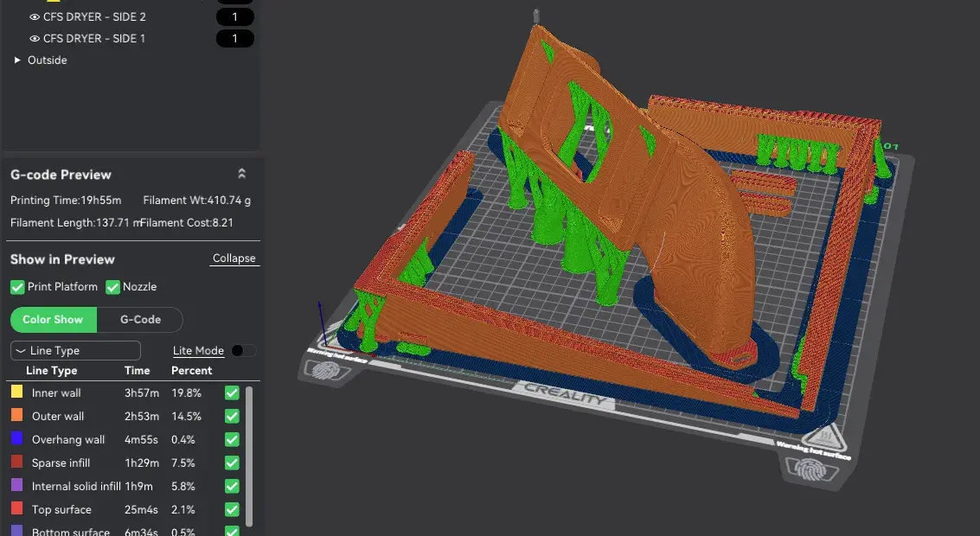Switch to the G-Code tab
Viewport: 980px width, 536px height.
pyautogui.click(x=140, y=319)
